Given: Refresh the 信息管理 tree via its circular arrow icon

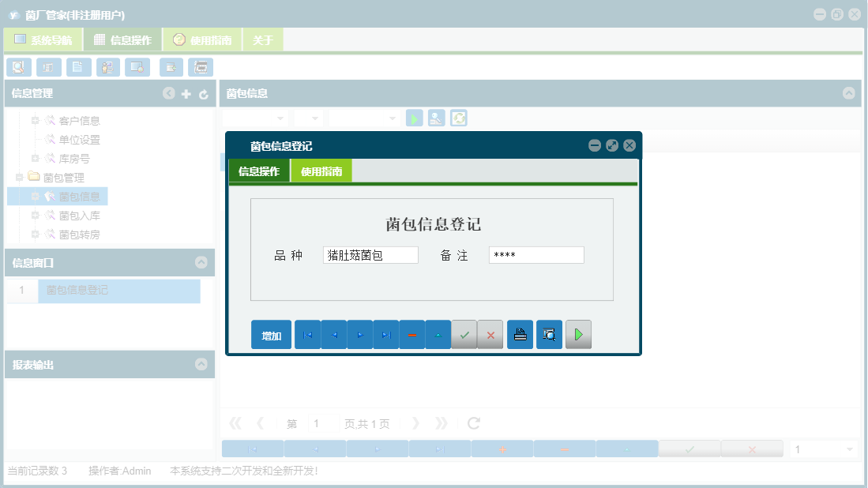Looking at the screenshot, I should click(202, 93).
